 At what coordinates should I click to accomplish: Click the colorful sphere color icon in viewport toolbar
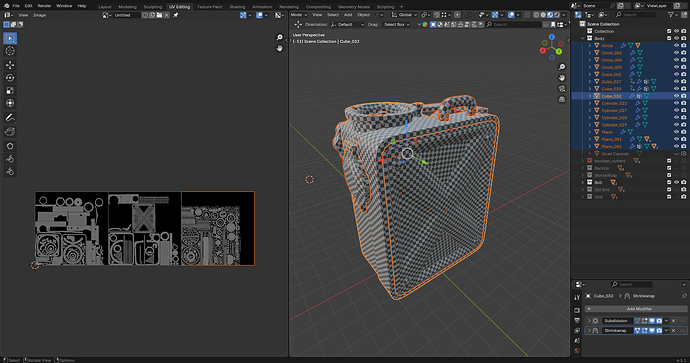[425, 25]
